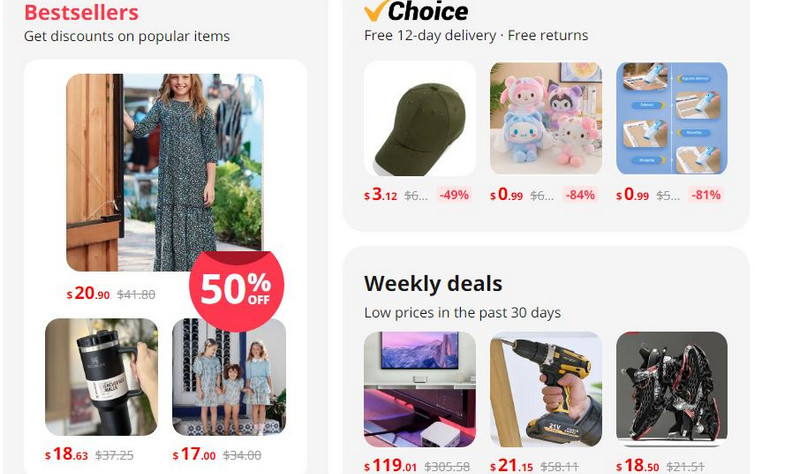Viewport: 800px width, 474px height.
Task: Open the cordless drill product image
Action: [x=546, y=389]
